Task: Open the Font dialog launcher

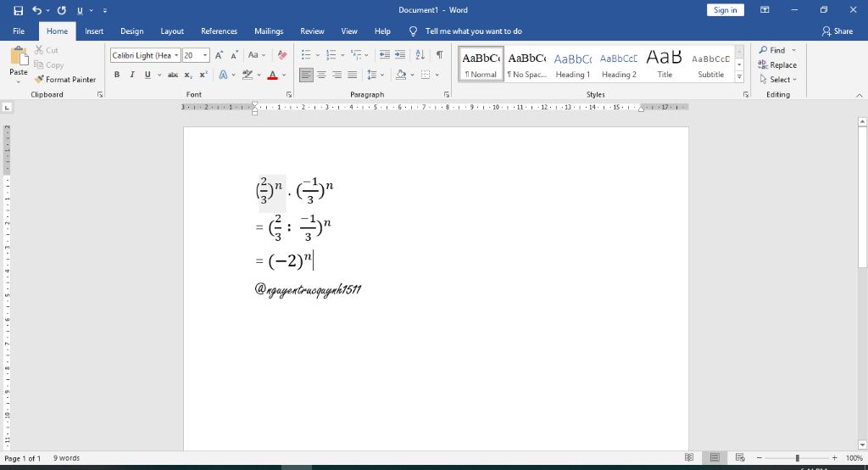Action: click(x=289, y=95)
